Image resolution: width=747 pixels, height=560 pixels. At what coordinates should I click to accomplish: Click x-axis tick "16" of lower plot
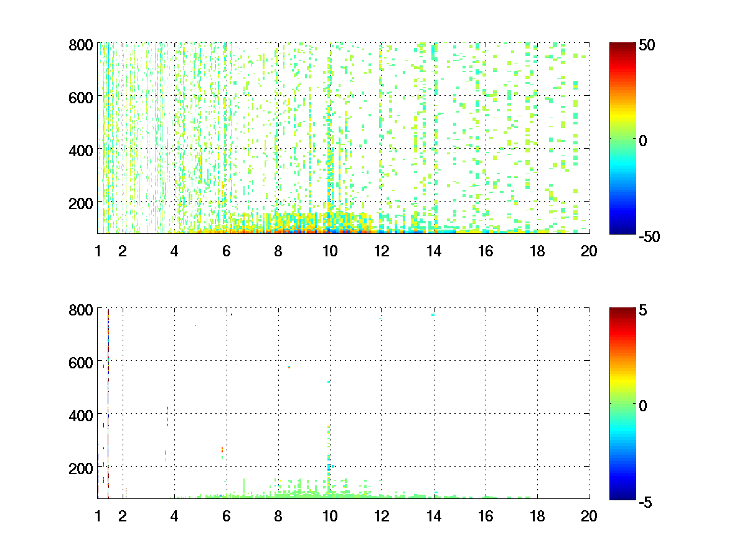click(486, 516)
